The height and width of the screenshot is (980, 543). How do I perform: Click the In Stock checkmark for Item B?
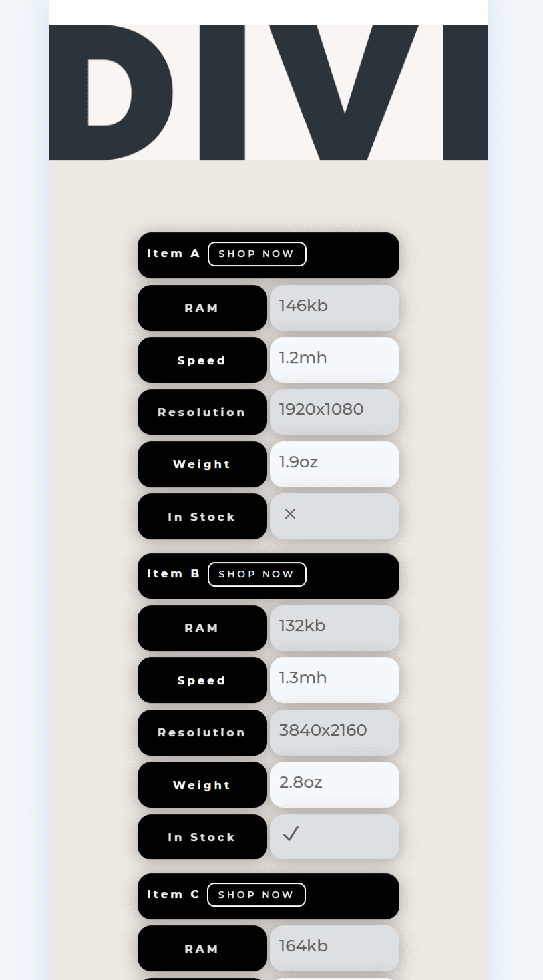[290, 834]
